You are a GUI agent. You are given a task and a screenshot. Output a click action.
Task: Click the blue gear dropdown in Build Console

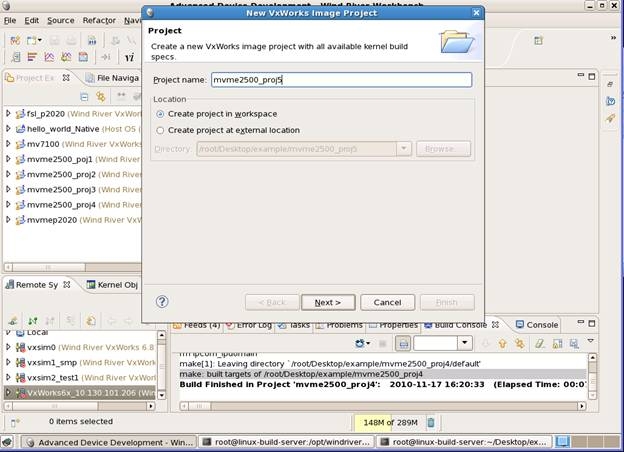pyautogui.click(x=362, y=343)
